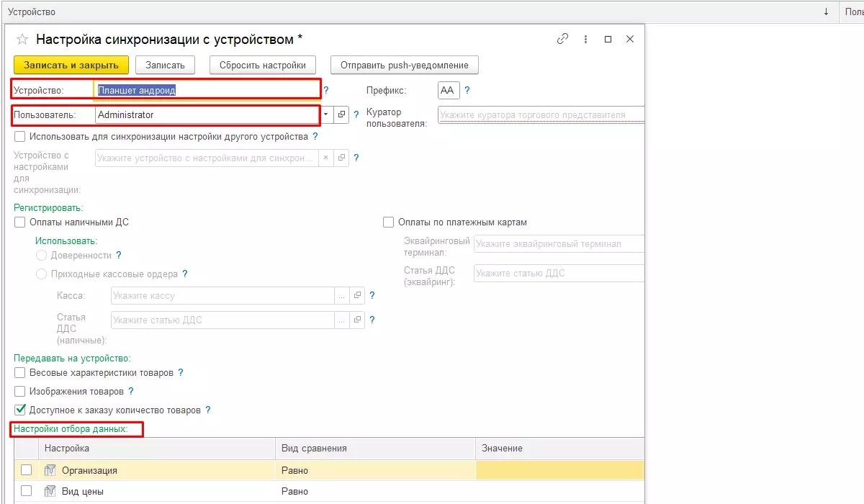Select Доверенности radio option
The width and height of the screenshot is (864, 504).
(x=42, y=255)
